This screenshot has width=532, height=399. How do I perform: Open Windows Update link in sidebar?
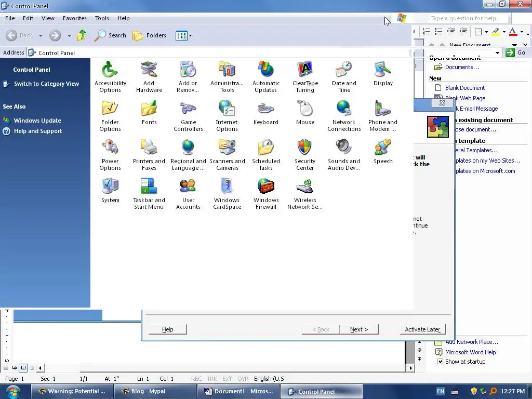pyautogui.click(x=37, y=121)
